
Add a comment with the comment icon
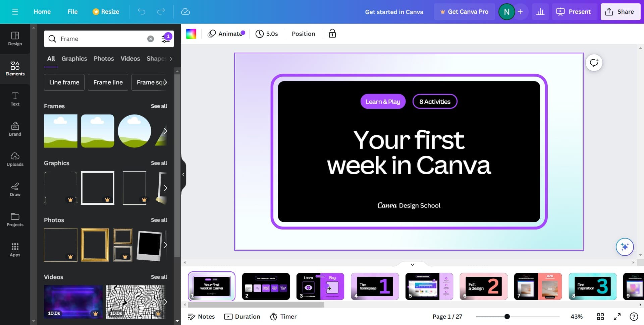pos(594,63)
